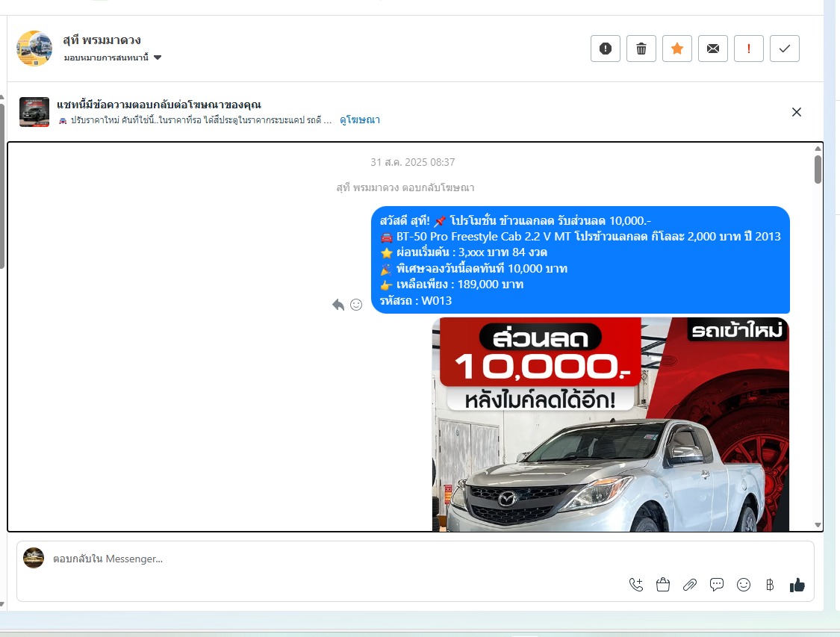Click banner title แชทนี้มีข้อความตอบกลับต่อโฆษณาของคุณ
840x637 pixels.
159,105
